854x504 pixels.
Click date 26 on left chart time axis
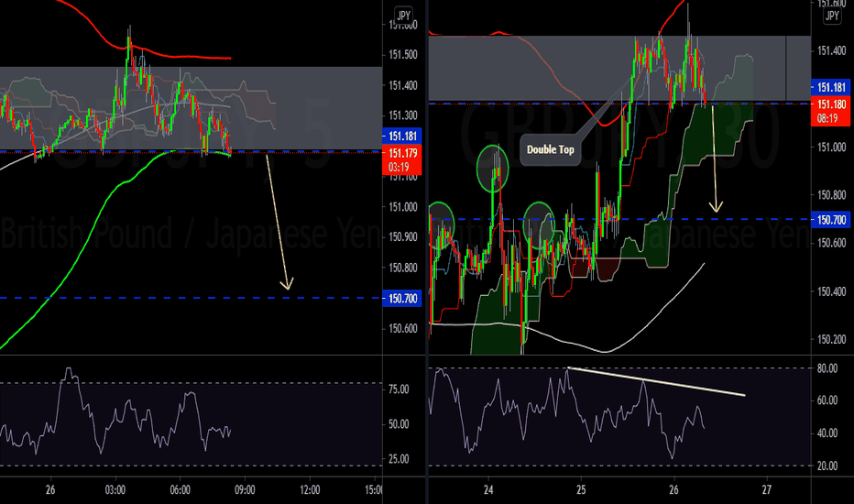click(50, 490)
